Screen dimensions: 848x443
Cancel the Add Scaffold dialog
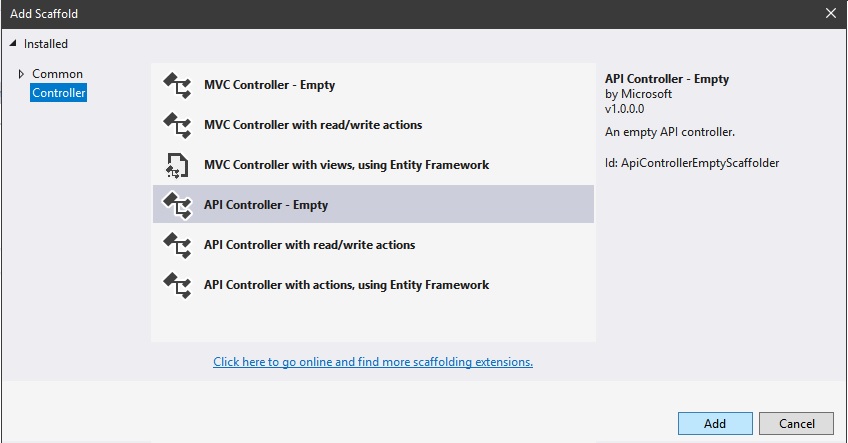[796, 424]
